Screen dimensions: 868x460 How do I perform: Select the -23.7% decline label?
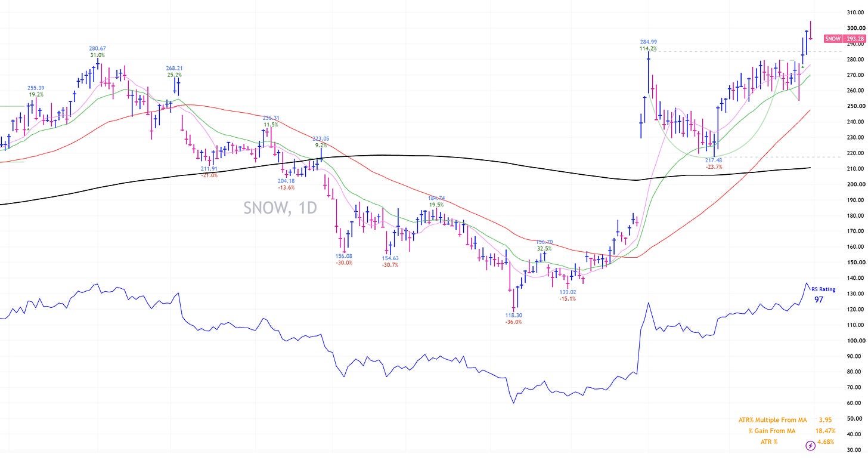pyautogui.click(x=713, y=167)
